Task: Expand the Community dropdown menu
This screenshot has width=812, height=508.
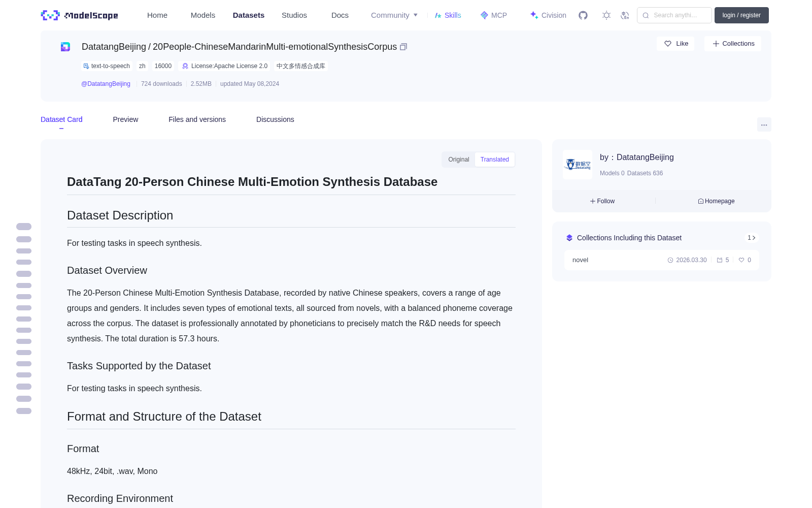Action: click(394, 15)
